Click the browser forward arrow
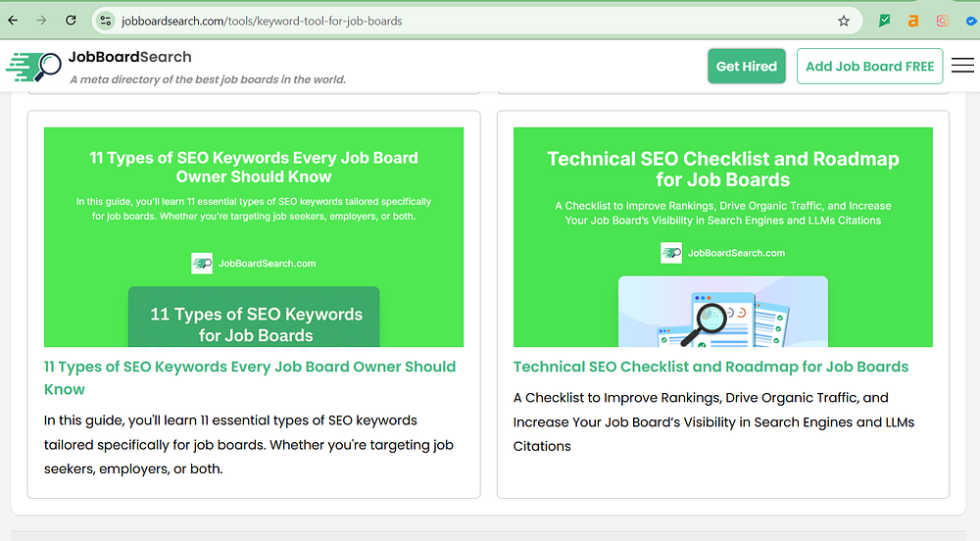 pos(41,21)
